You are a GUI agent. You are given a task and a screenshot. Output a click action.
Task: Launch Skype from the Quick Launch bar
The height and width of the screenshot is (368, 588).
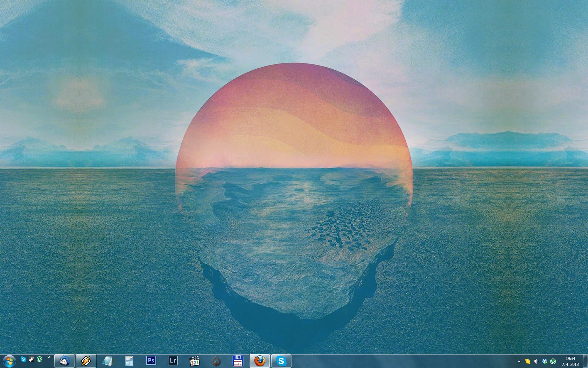[x=23, y=359]
